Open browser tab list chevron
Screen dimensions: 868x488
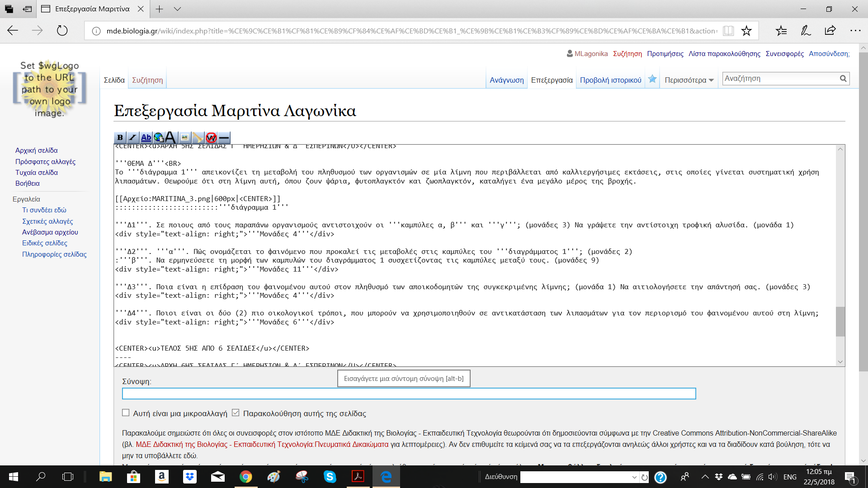(177, 9)
